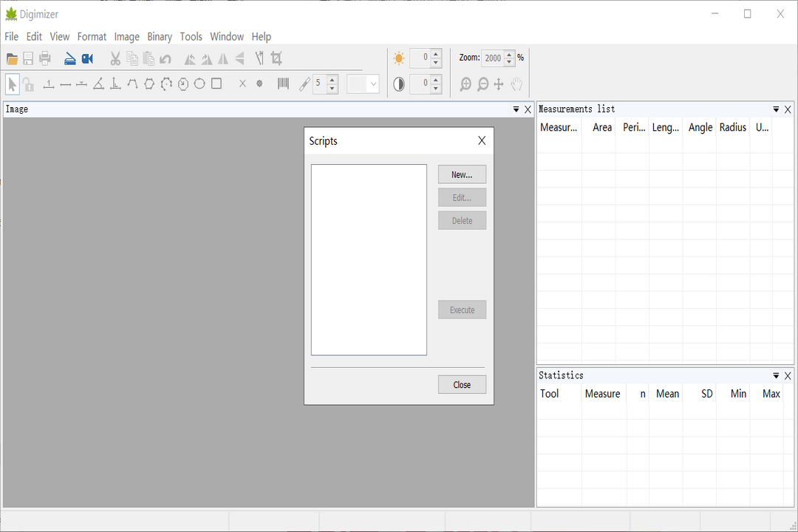Select the Marker X tool
The height and width of the screenshot is (532, 798).
[242, 84]
